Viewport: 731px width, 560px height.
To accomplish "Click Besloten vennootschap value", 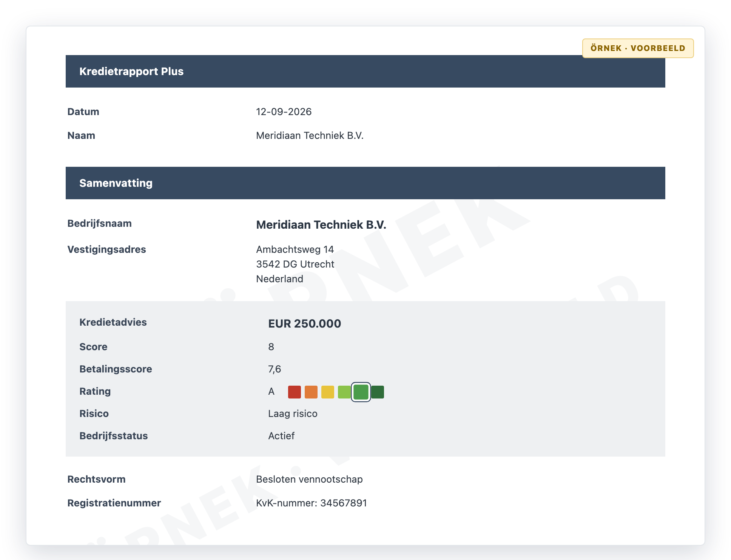I will [x=309, y=479].
